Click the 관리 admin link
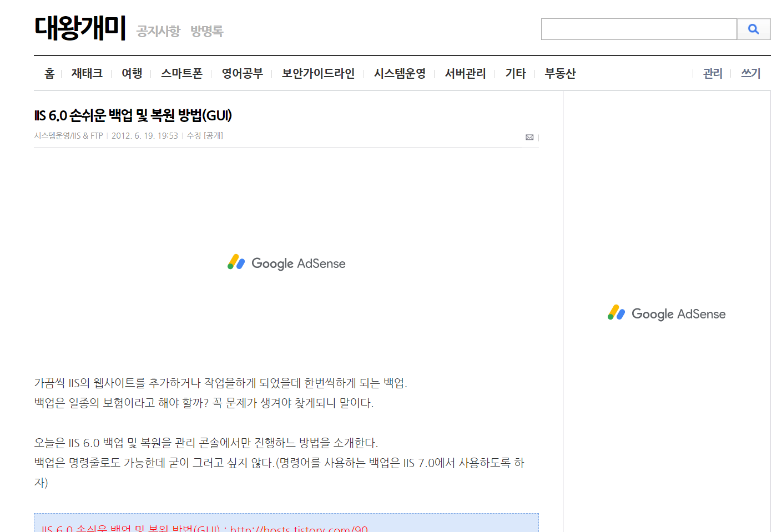Screen dimensions: 777x532 point(713,73)
